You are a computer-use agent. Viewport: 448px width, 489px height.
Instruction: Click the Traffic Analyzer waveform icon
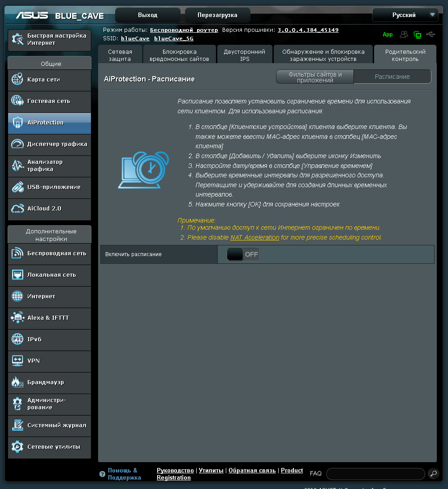pos(17,165)
